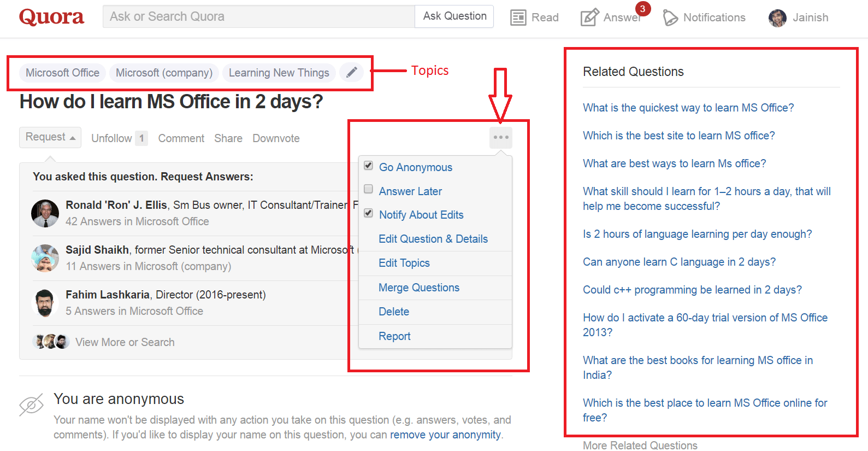
Task: Open 'What are best ways to learn Ms office?'
Action: (x=675, y=163)
